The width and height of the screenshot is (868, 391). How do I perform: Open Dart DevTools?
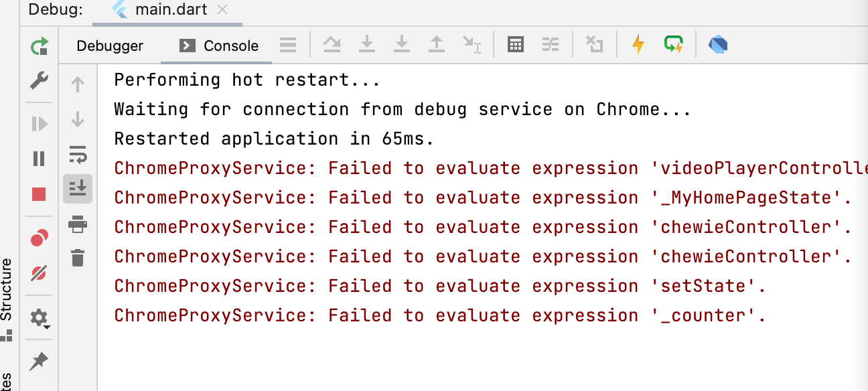point(718,44)
